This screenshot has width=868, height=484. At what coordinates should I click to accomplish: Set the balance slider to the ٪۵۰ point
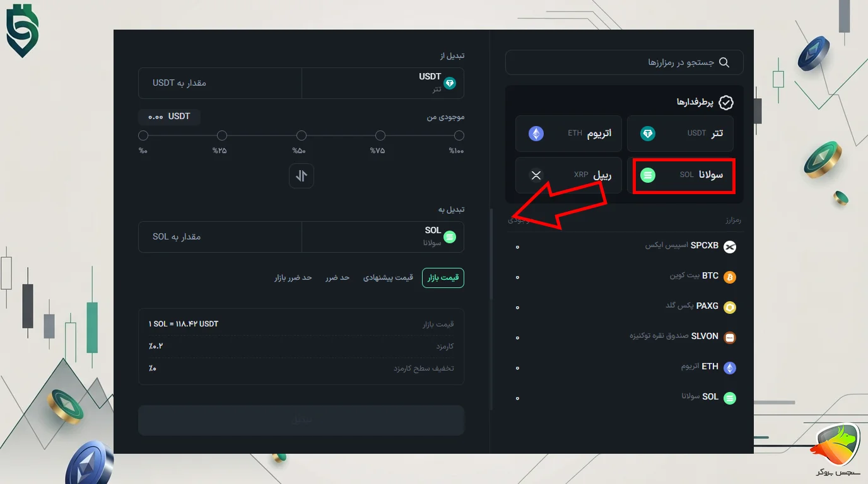tap(302, 135)
